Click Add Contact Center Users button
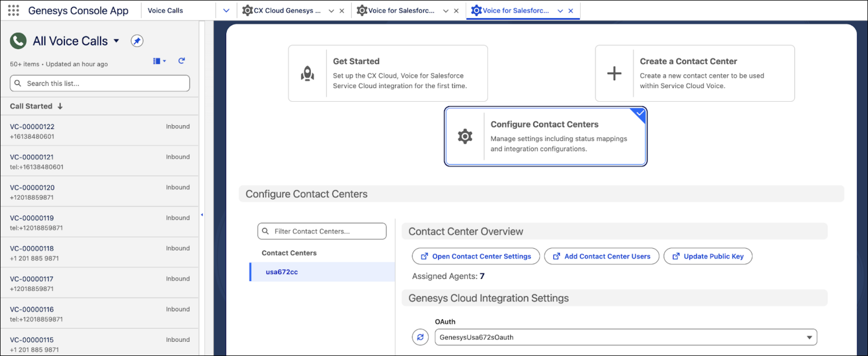The height and width of the screenshot is (356, 868). pos(601,256)
